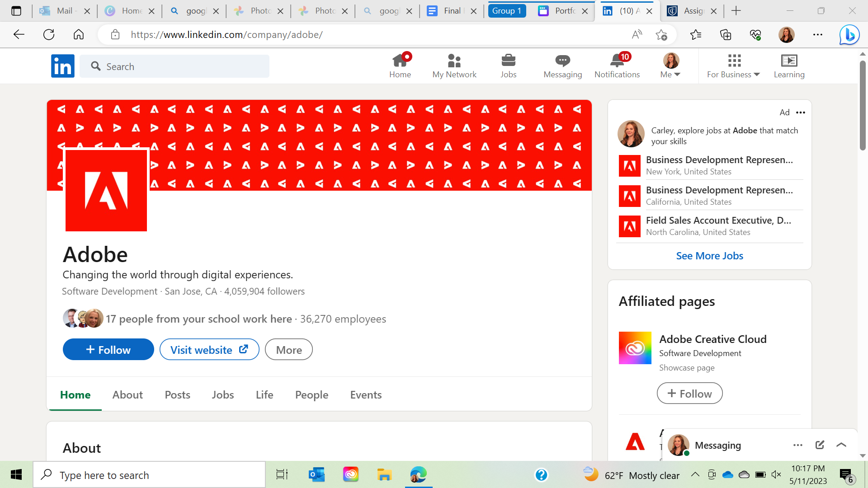
Task: Open Browser essentials heart icon
Action: pyautogui.click(x=755, y=34)
